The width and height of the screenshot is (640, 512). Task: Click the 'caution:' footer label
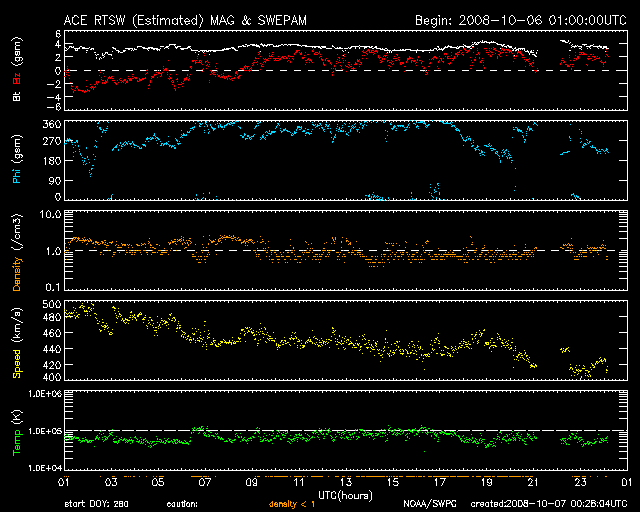click(182, 504)
